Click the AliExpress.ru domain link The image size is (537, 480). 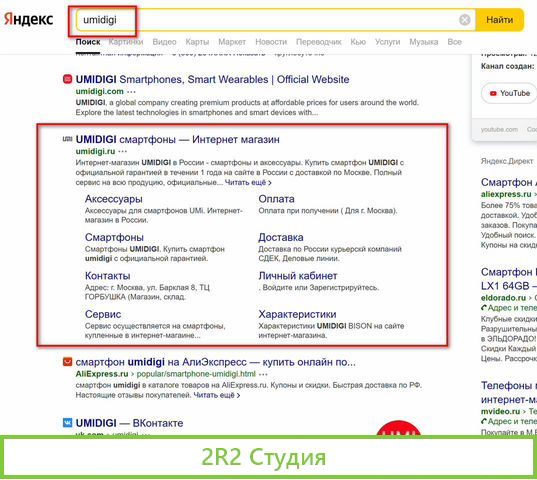click(102, 374)
